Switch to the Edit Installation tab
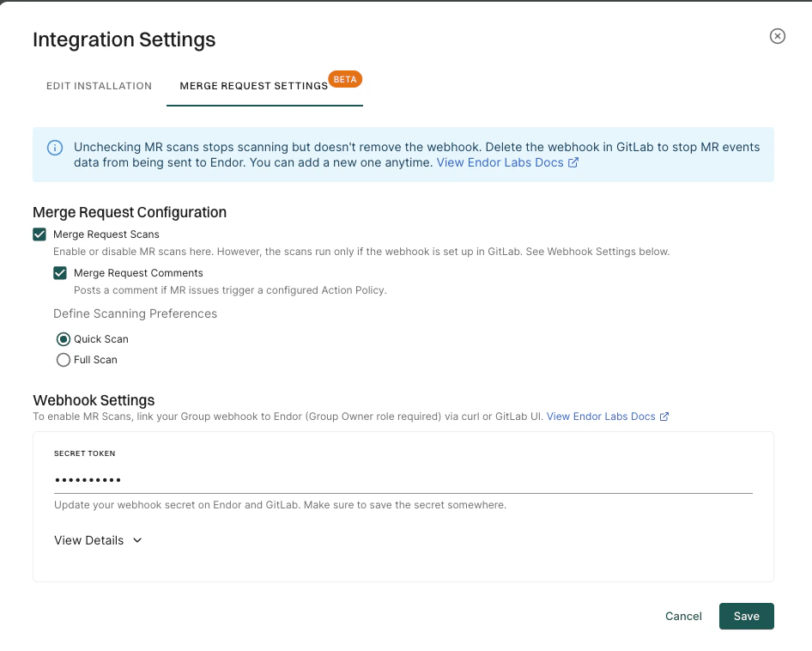 click(x=99, y=86)
